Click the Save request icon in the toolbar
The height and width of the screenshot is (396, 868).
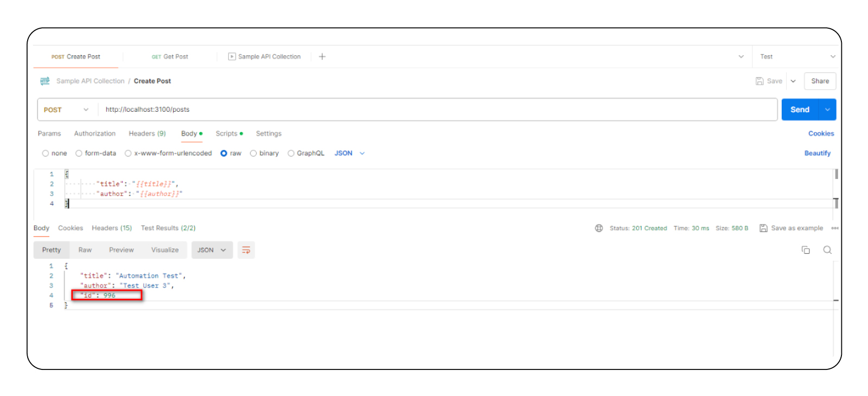coord(759,80)
